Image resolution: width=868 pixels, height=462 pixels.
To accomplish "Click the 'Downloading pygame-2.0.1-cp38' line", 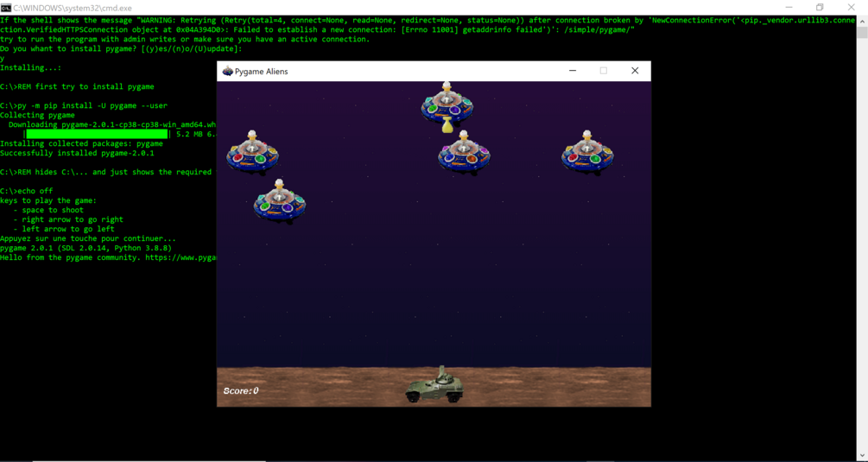I will 112,124.
